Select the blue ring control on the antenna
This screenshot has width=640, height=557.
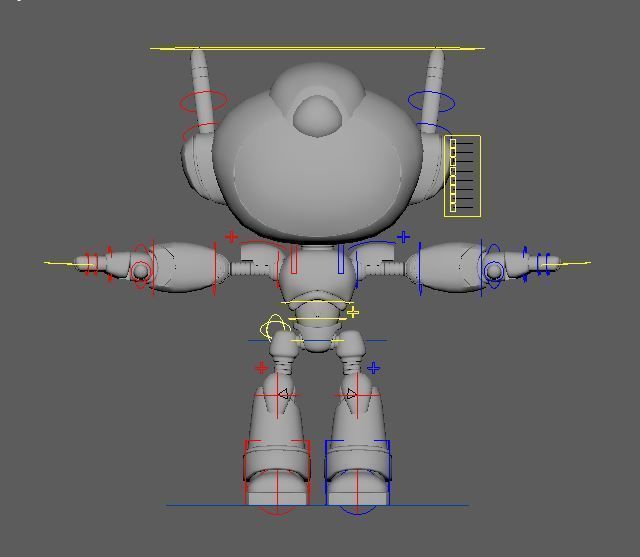(431, 101)
